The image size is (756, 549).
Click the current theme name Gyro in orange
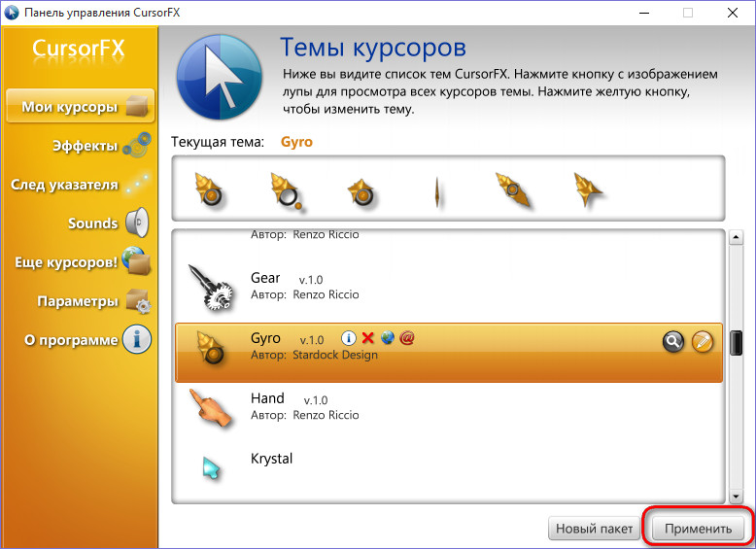tap(296, 142)
